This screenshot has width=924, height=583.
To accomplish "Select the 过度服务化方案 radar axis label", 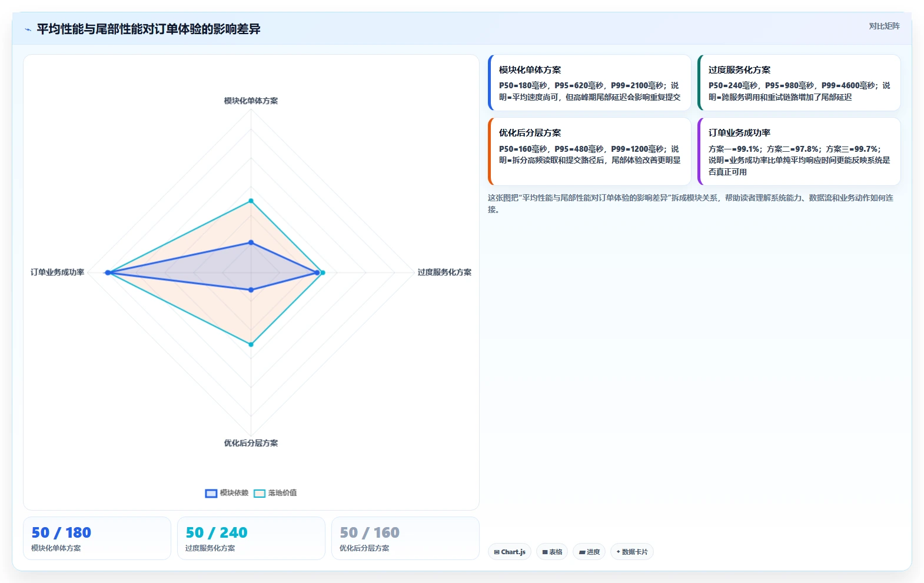I will (x=444, y=272).
